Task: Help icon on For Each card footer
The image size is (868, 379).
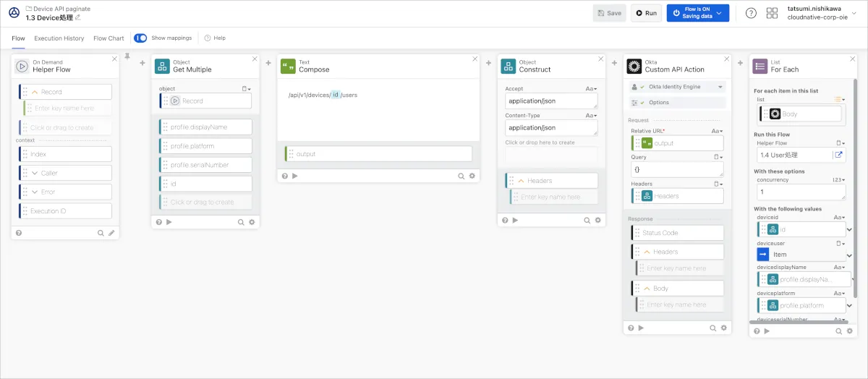Action: [x=757, y=331]
